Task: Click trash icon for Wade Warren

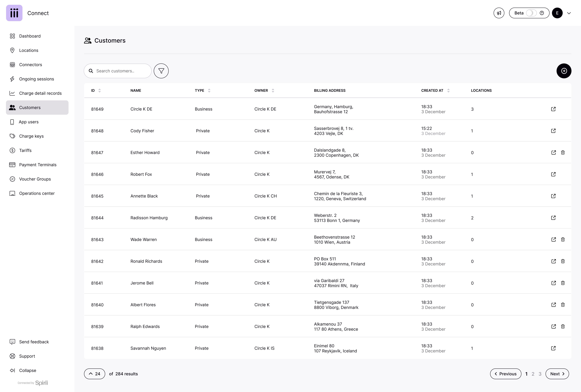Action: pos(563,239)
